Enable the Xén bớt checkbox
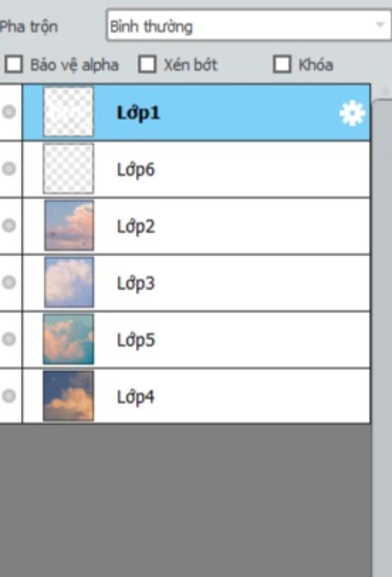 coord(147,64)
